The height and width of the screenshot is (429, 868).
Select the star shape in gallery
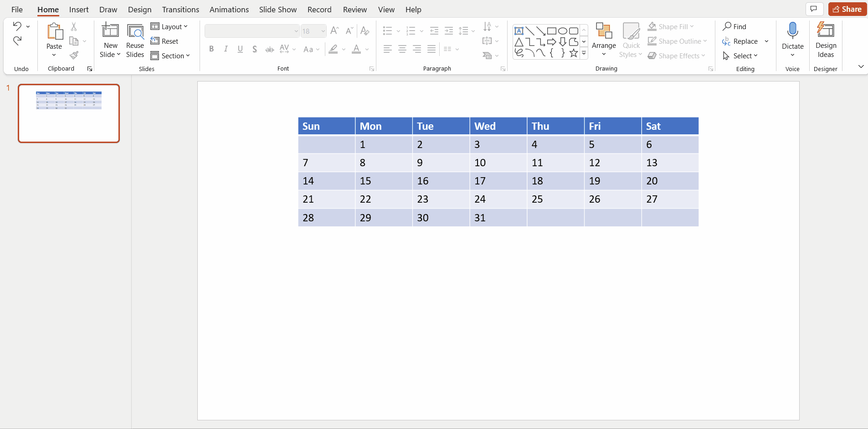574,53
